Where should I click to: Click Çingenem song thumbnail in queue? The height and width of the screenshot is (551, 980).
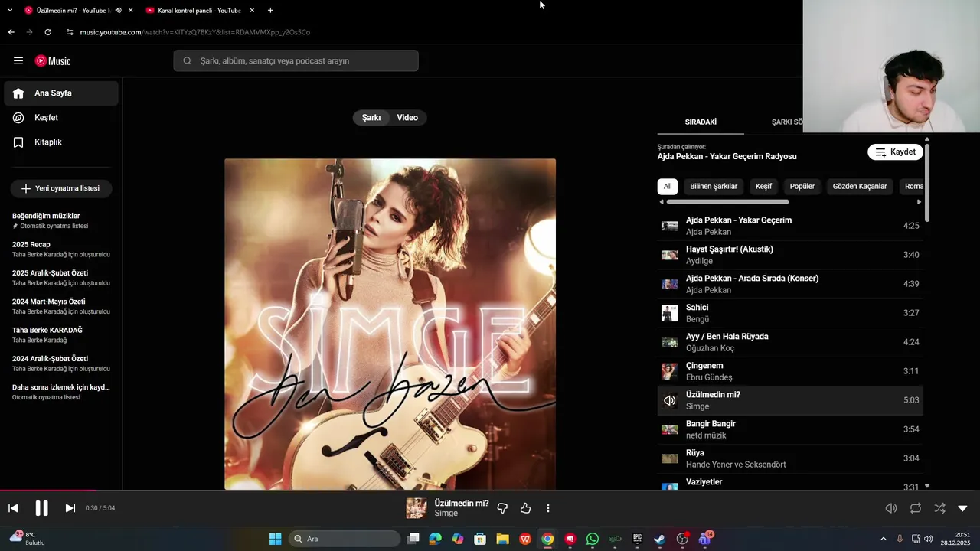pos(670,371)
